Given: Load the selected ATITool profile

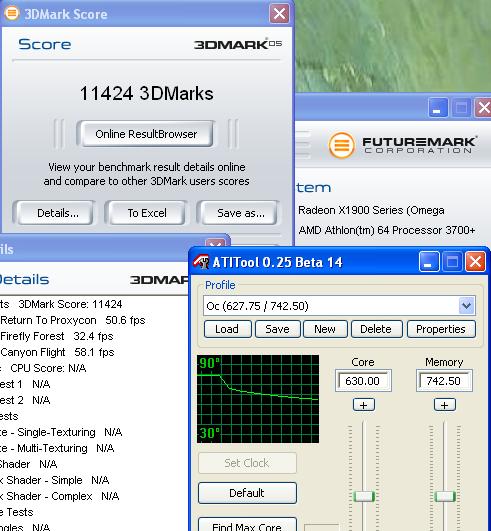Looking at the screenshot, I should pyautogui.click(x=228, y=329).
